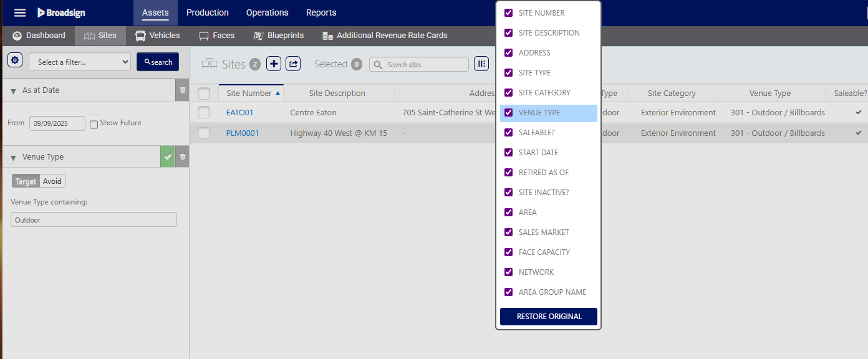Viewport: 868px width, 359px height.
Task: Switch to the Vehicles tab
Action: pyautogui.click(x=158, y=36)
